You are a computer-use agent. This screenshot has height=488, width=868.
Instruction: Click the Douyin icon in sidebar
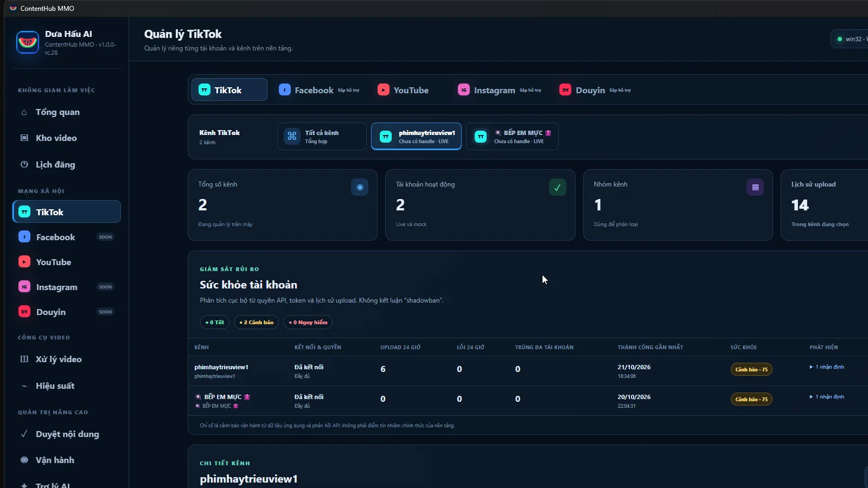pyautogui.click(x=24, y=312)
